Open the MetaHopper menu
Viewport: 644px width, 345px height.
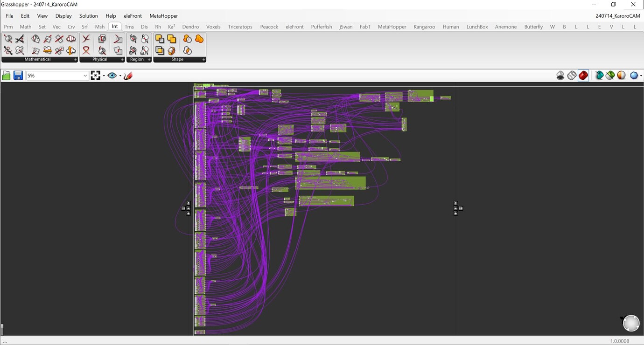pyautogui.click(x=164, y=15)
